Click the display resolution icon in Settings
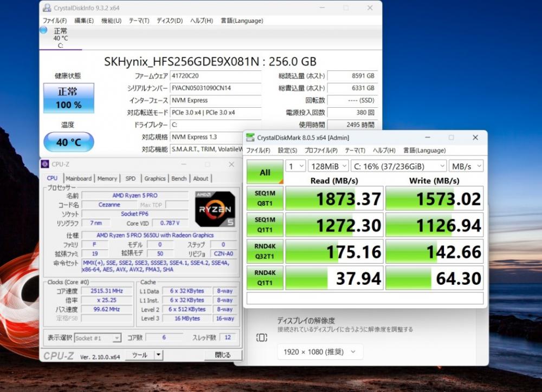The height and width of the screenshot is (392, 542). pyautogui.click(x=262, y=337)
